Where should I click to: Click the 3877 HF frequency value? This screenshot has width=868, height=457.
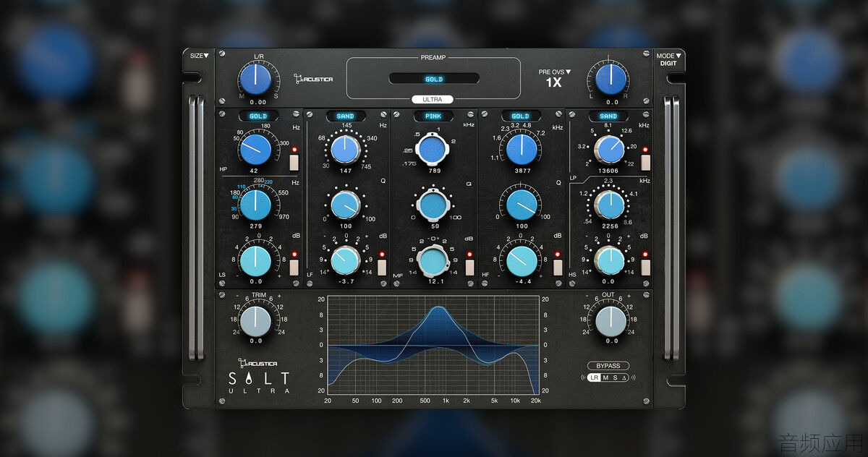[x=522, y=171]
